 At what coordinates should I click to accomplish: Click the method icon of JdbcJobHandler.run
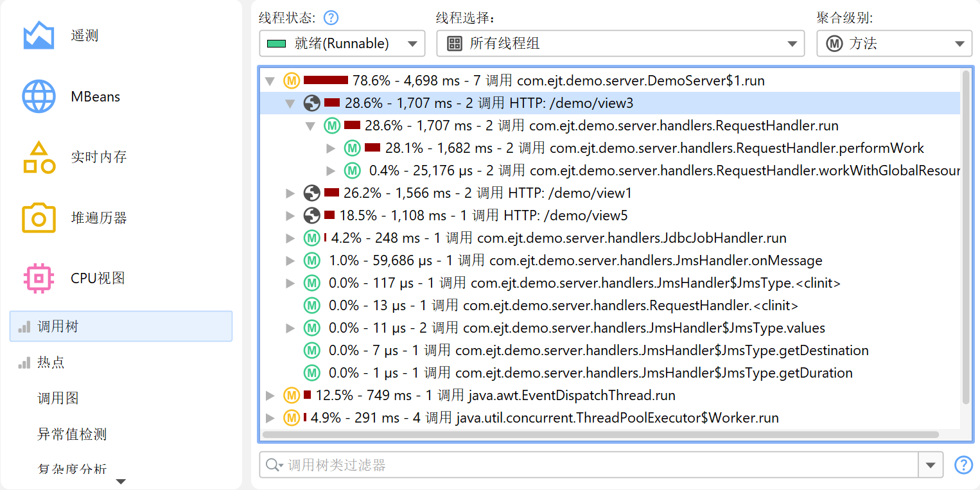(312, 238)
